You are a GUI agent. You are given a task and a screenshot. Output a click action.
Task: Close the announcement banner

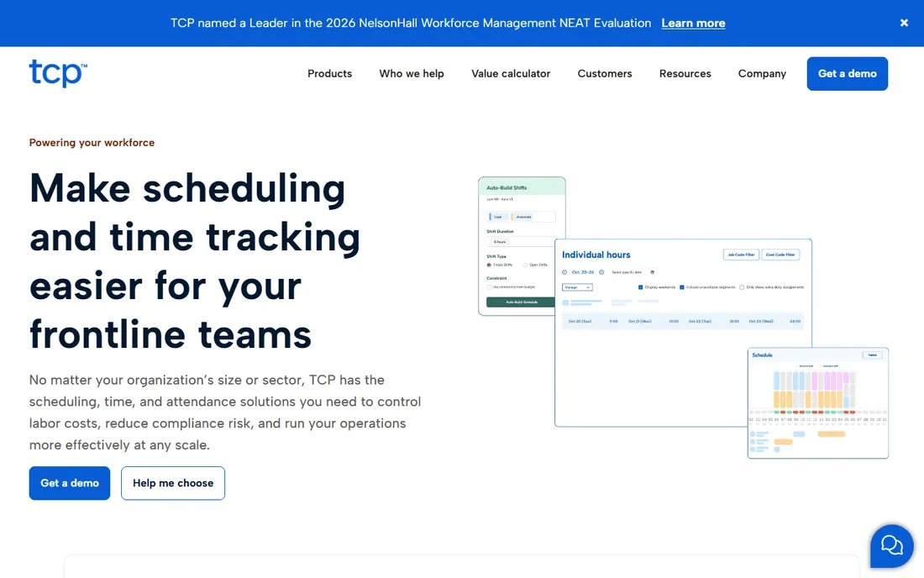[x=904, y=23]
